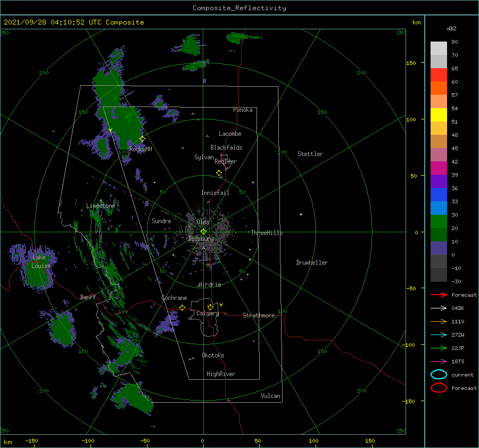
Task: Click the cyan current ellipse icon
Action: click(x=439, y=374)
